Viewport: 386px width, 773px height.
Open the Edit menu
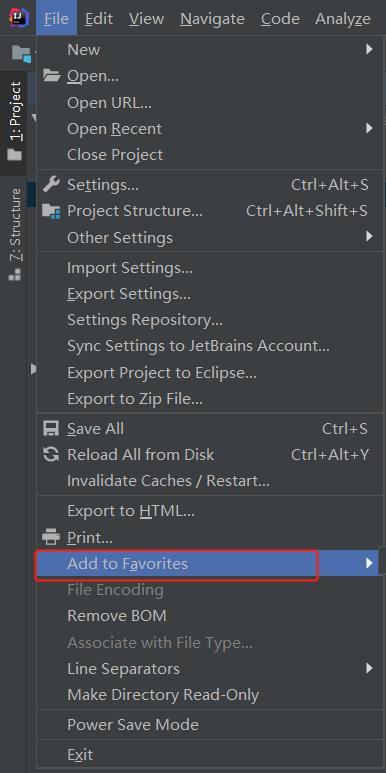pos(99,19)
